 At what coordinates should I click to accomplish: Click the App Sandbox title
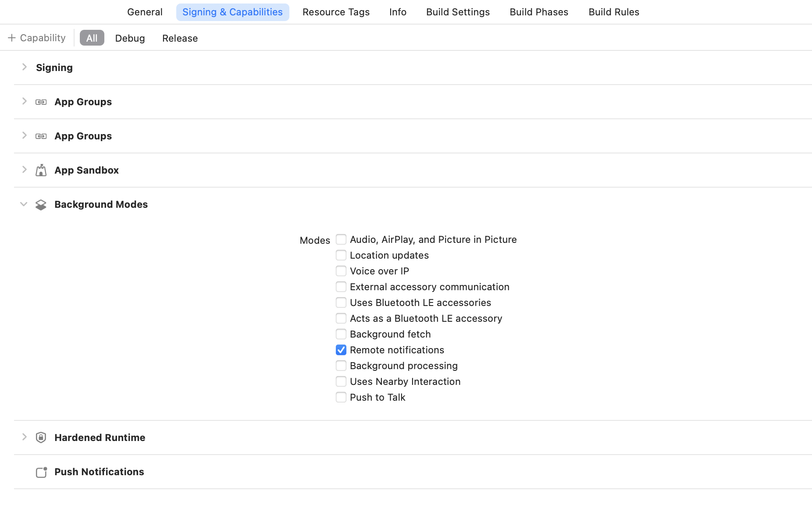86,170
